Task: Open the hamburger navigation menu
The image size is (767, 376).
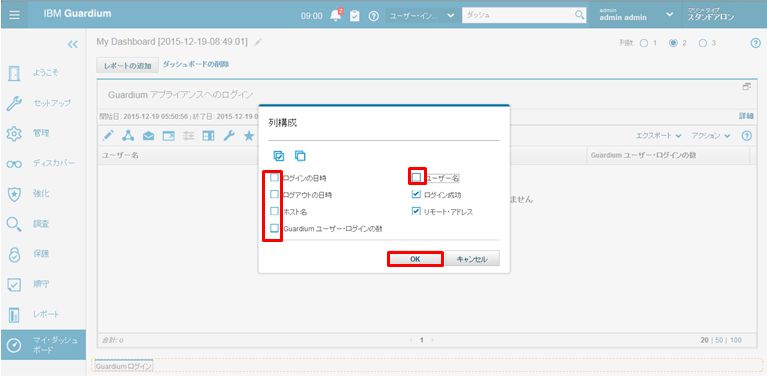Action: pos(15,15)
